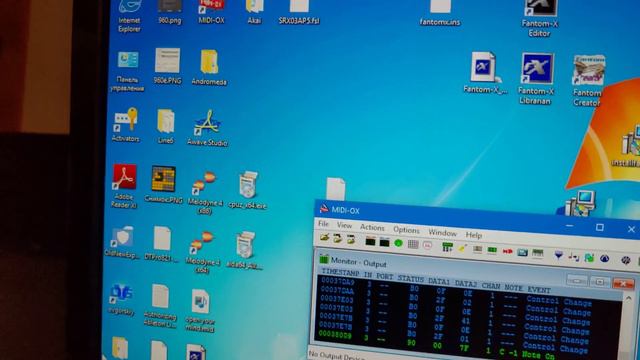The height and width of the screenshot is (360, 640).
Task: Click the TIMESTAMP column header in Monitor
Action: [340, 273]
